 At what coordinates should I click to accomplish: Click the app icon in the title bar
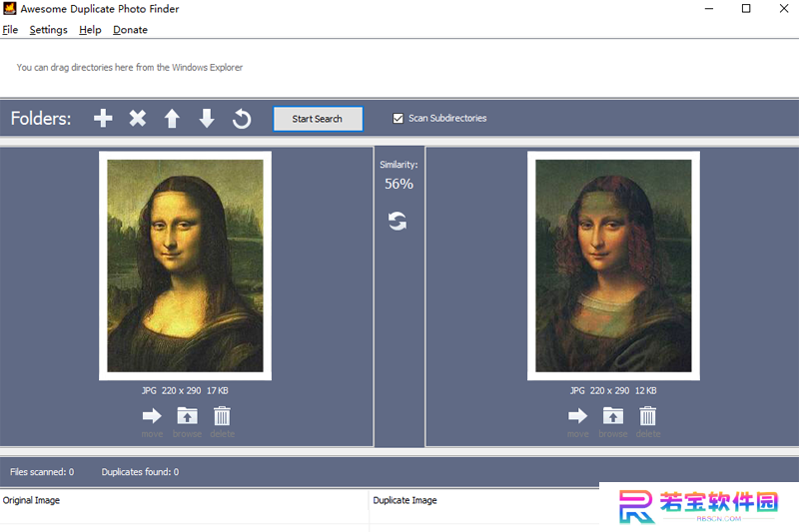(10, 8)
